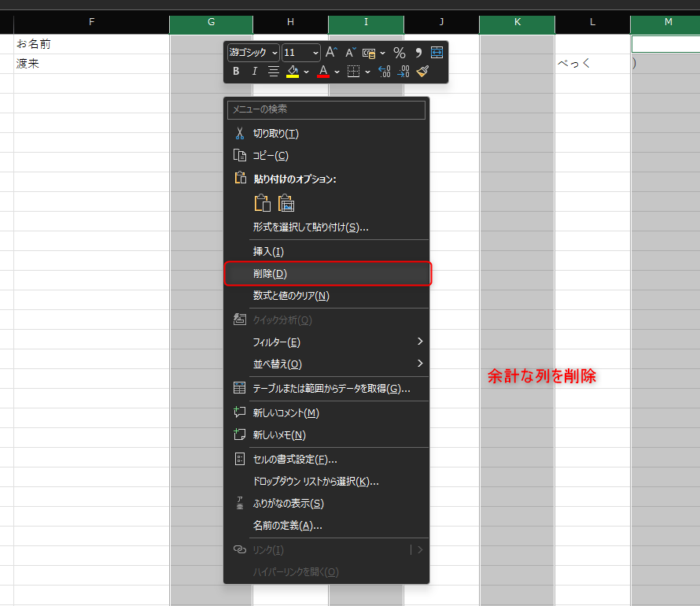700x606 pixels.
Task: Open セルの書式設定(F)... dialog
Action: click(295, 459)
